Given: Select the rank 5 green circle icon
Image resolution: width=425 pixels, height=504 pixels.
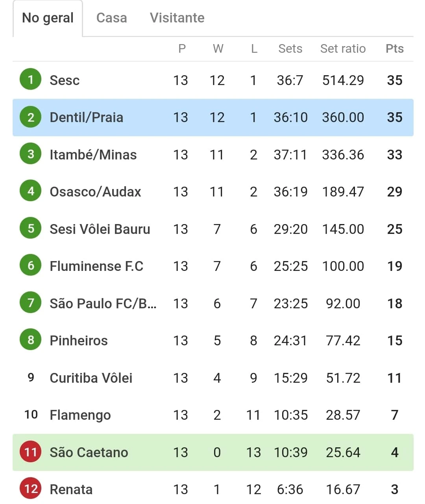Looking at the screenshot, I should (31, 228).
